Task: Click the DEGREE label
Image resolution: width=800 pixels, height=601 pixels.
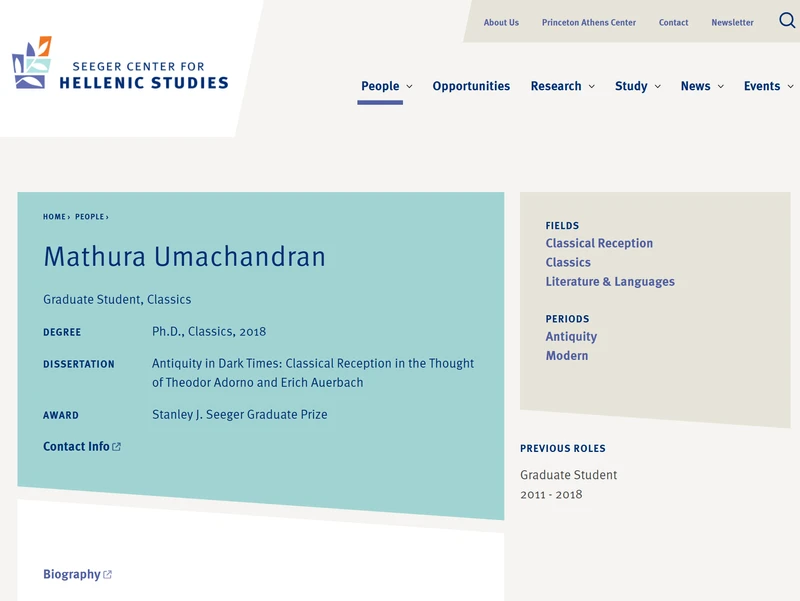Action: 62,332
